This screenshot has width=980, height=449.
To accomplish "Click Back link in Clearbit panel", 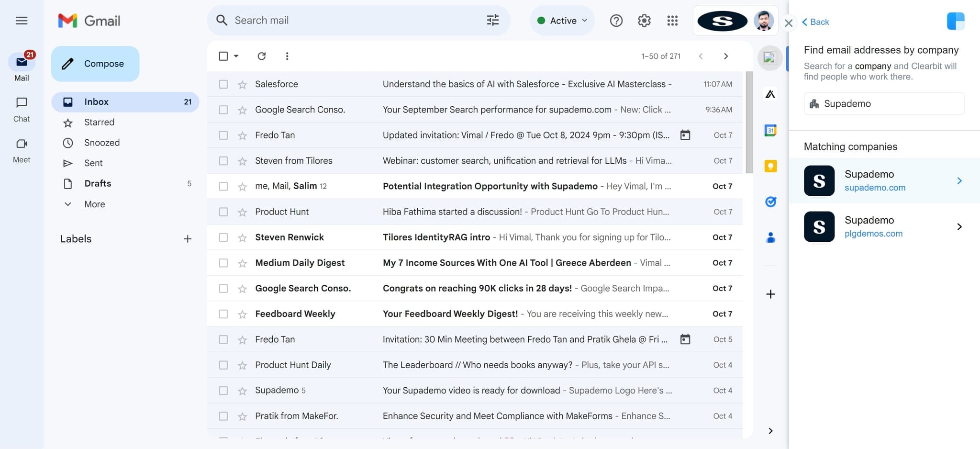I will pyautogui.click(x=815, y=22).
